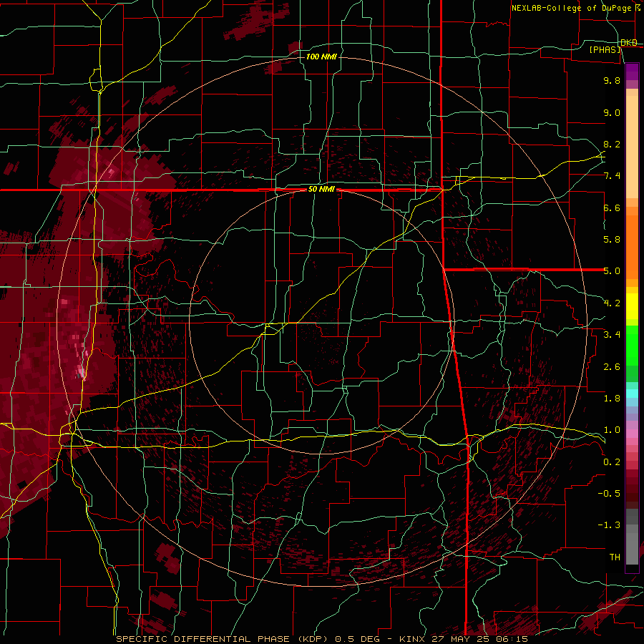644x644 pixels.
Task: Click the -0.5 scale value
Action: pos(609,494)
